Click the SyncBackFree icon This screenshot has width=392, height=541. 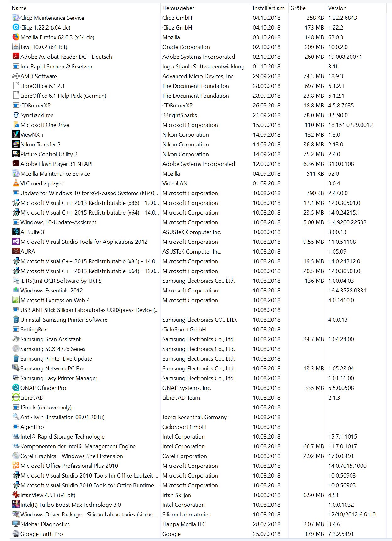16,115
